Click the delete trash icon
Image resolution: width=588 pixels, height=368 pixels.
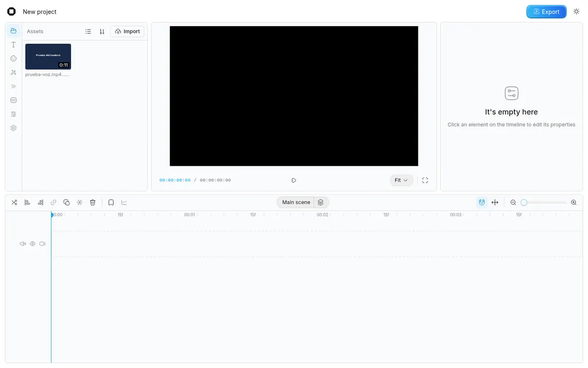pos(93,202)
